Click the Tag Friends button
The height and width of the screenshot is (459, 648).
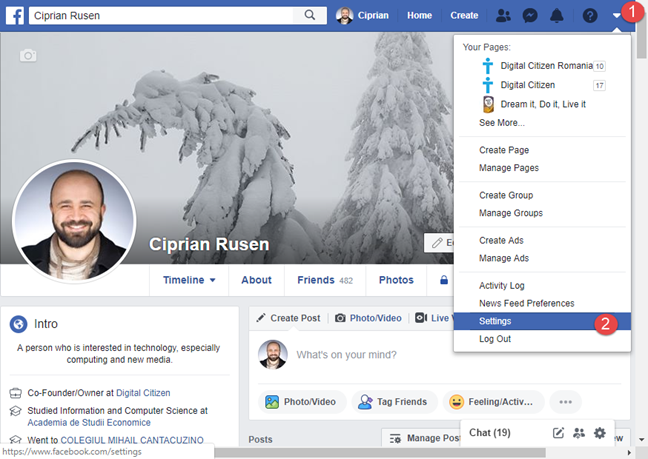click(x=394, y=402)
